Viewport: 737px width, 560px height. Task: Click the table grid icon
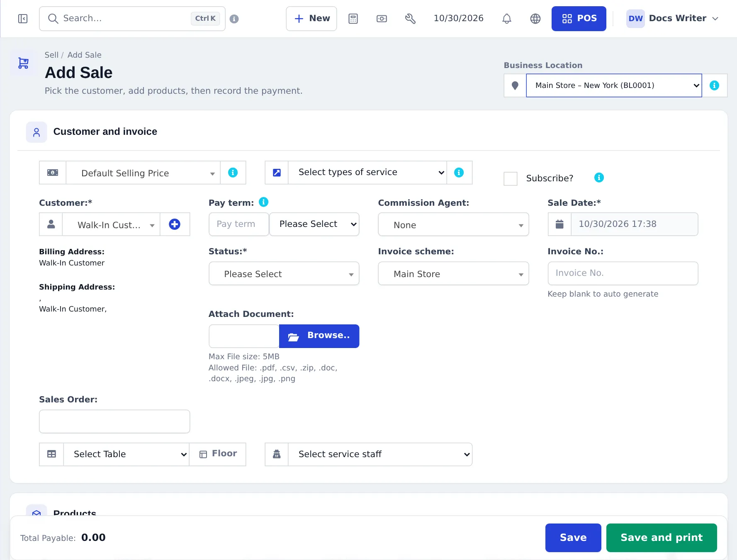51,454
